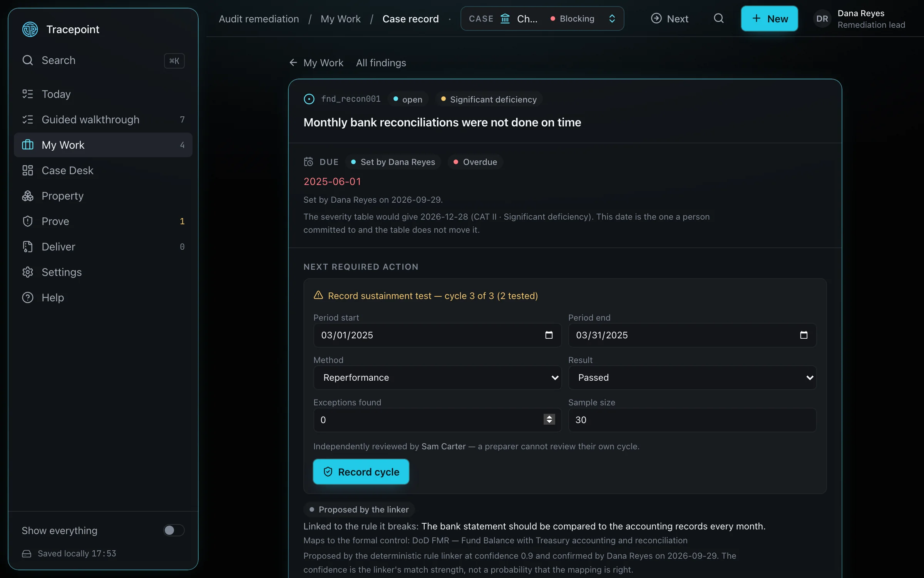Click the Significant deficiency badge

coord(489,99)
